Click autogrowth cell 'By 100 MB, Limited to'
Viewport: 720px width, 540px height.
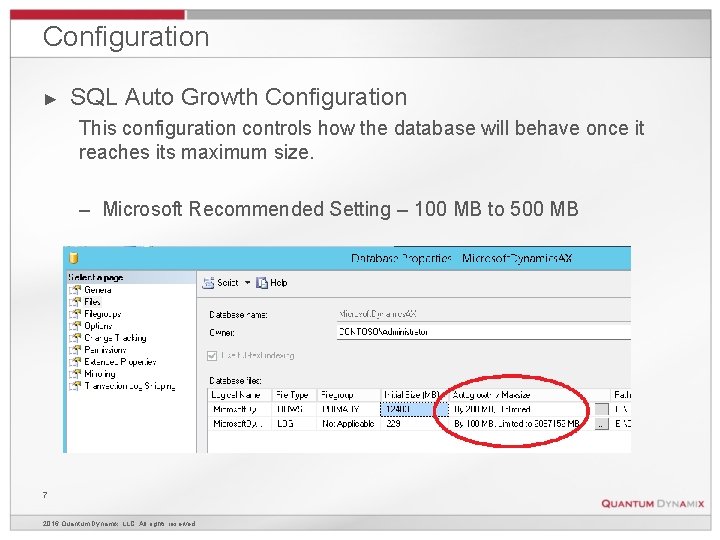click(521, 423)
